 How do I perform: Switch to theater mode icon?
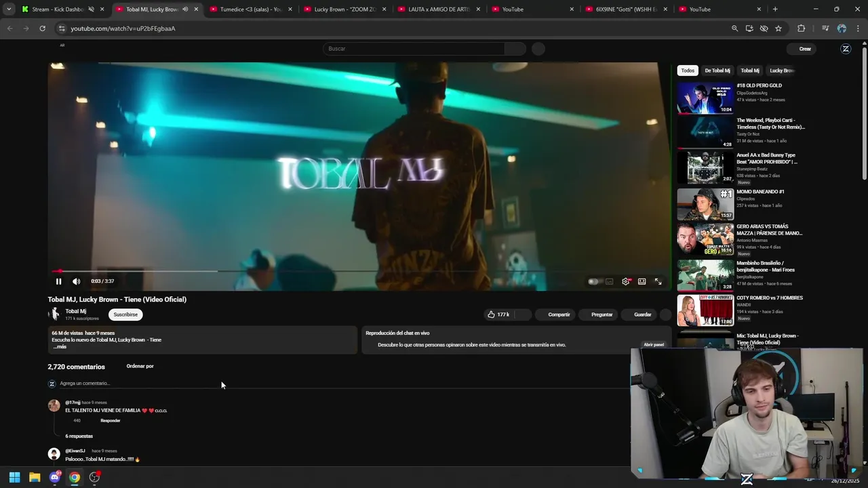click(642, 281)
